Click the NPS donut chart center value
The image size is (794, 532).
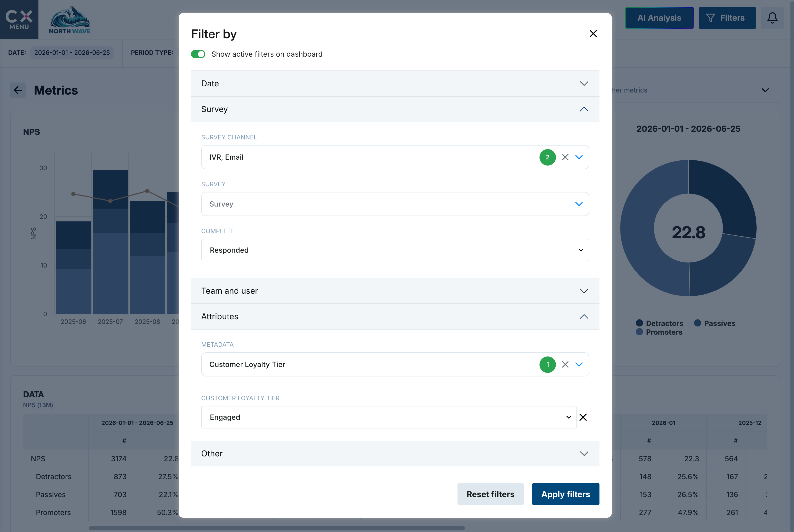[x=688, y=232]
